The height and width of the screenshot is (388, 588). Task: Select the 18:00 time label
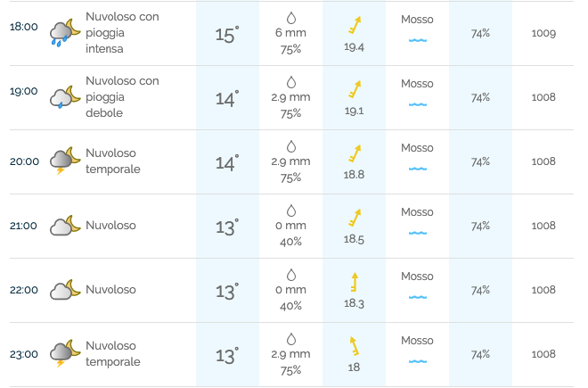[24, 27]
